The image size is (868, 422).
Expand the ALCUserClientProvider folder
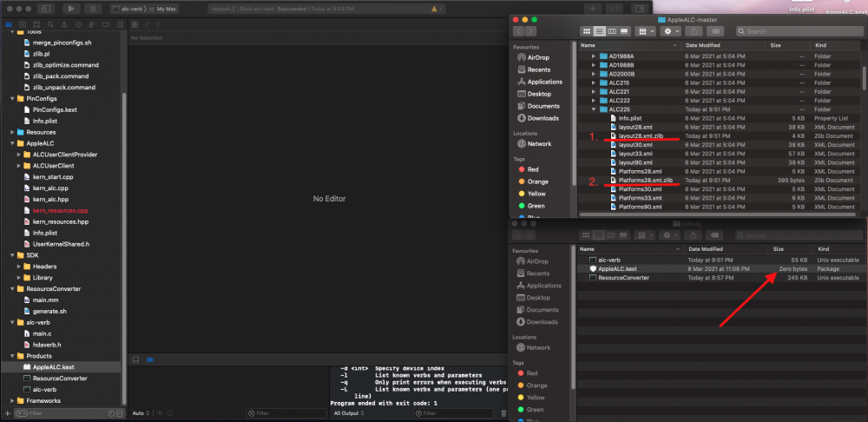tap(19, 155)
